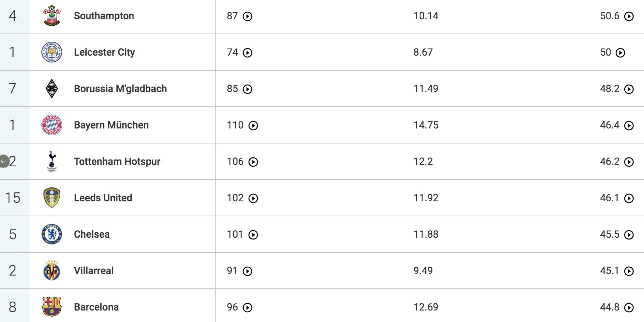Play clips next to Leicester City's 50

pos(620,53)
